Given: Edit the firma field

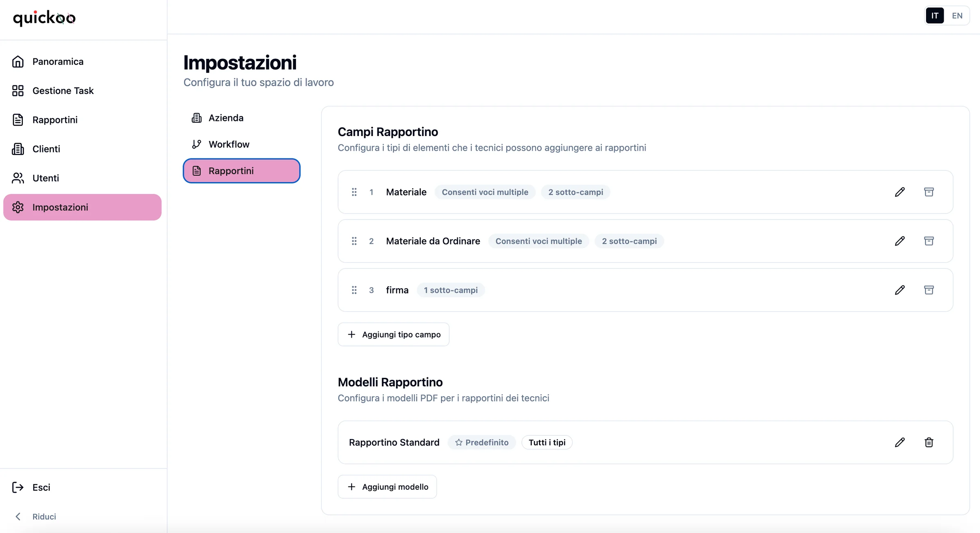Looking at the screenshot, I should (900, 290).
